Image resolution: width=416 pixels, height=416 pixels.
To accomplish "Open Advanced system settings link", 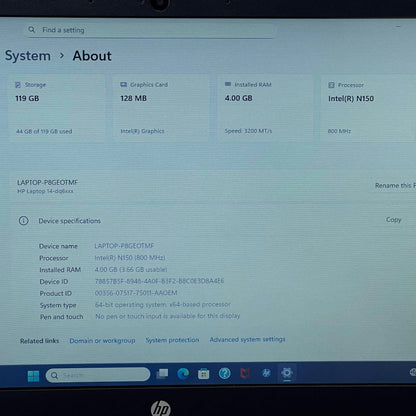I will [247, 339].
